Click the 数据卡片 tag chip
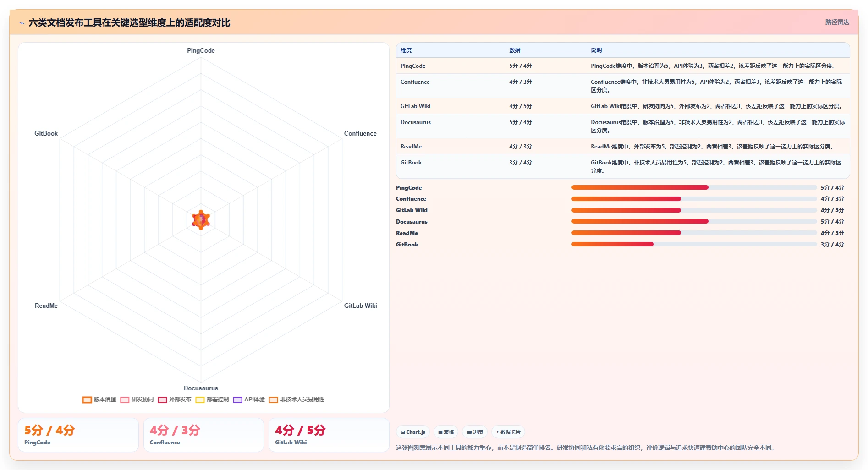The image size is (868, 470). tap(508, 432)
